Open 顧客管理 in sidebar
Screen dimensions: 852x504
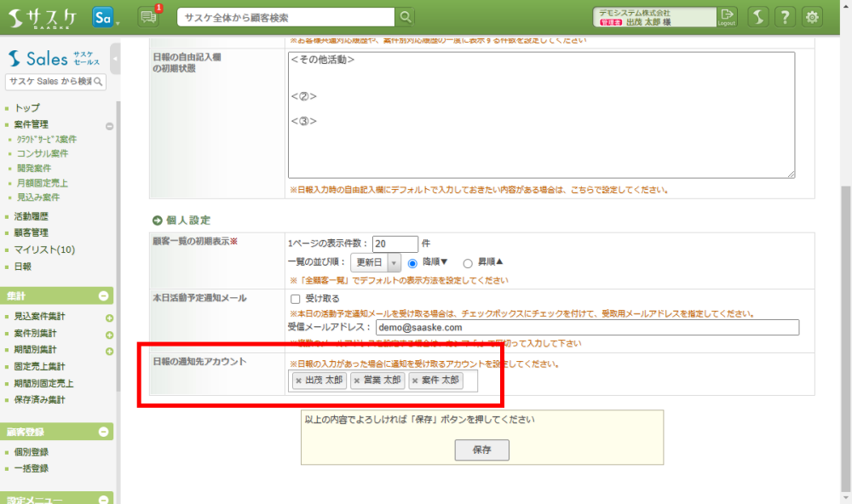(x=31, y=232)
